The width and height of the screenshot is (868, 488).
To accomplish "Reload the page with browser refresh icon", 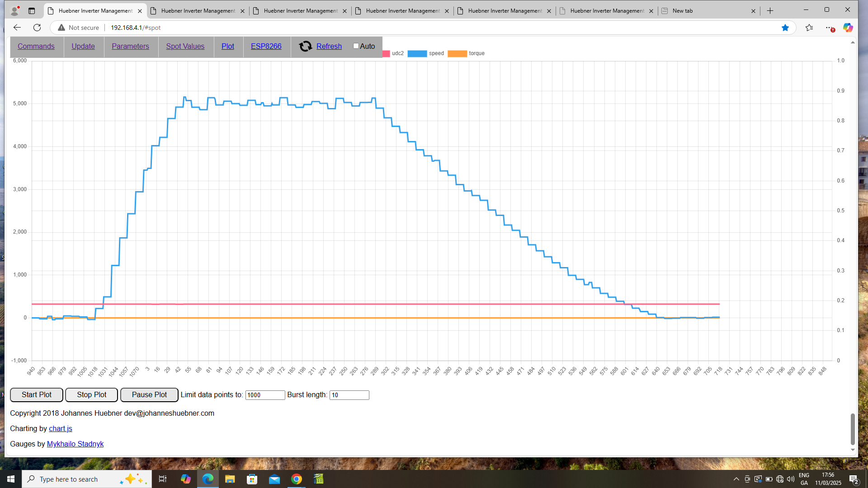I will point(37,28).
